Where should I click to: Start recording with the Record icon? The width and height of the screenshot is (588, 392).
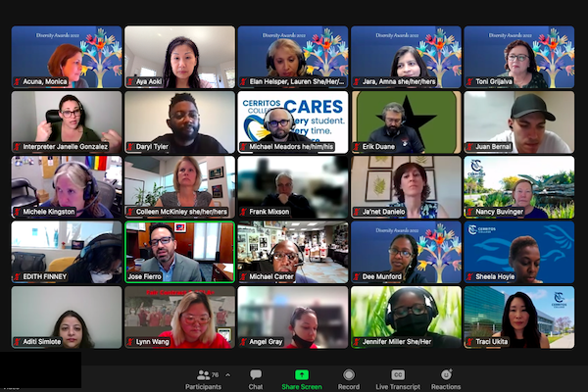click(349, 374)
